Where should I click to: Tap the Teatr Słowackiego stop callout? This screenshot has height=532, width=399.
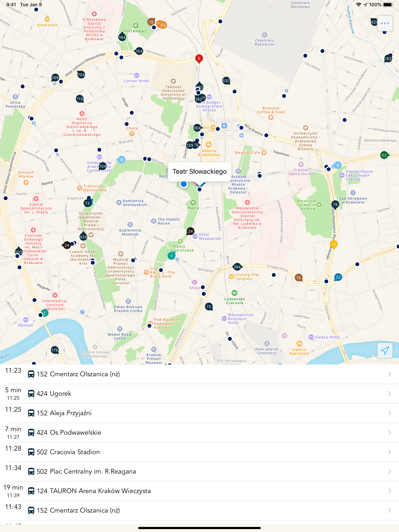point(199,172)
